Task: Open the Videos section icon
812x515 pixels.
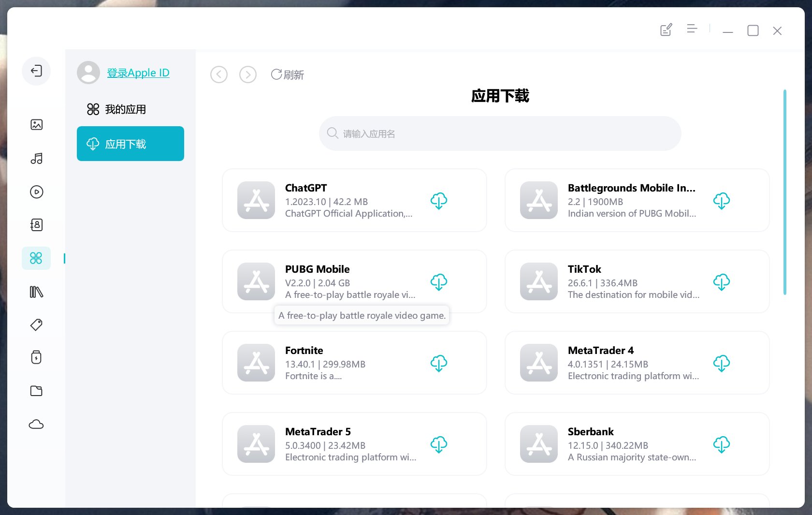Action: click(x=36, y=192)
